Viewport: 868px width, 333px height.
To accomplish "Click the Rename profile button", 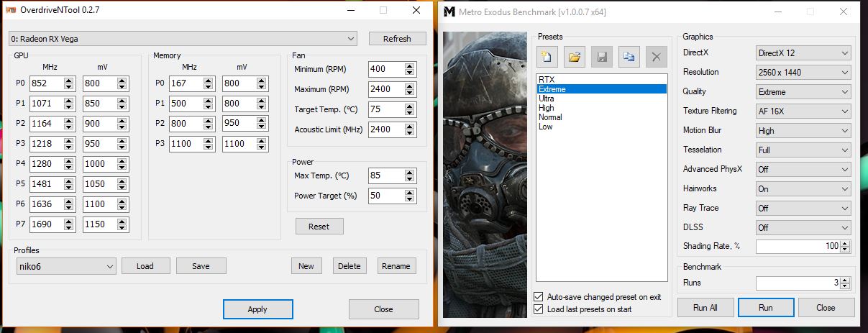I will (396, 266).
